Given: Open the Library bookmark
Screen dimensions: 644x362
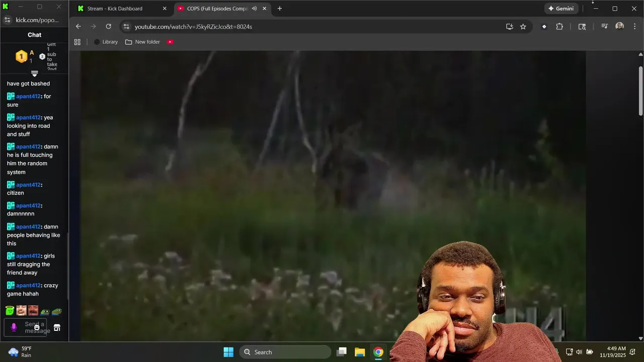Looking at the screenshot, I should [x=106, y=42].
